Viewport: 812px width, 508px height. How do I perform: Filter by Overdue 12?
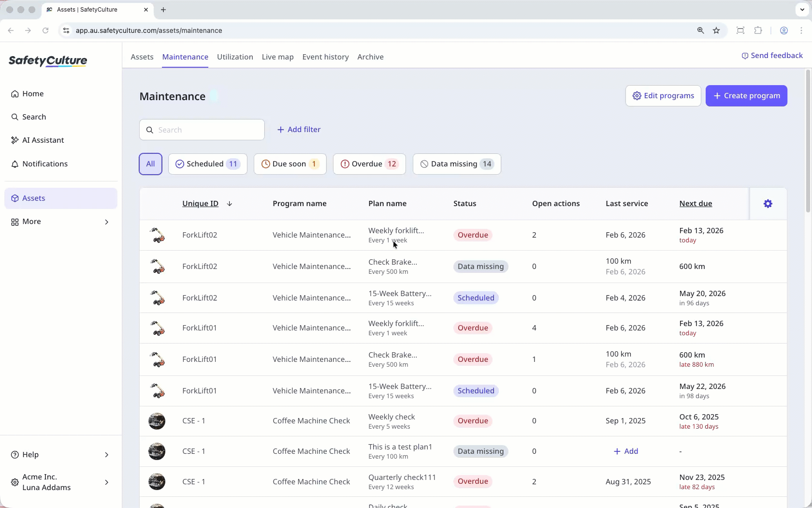pos(369,164)
